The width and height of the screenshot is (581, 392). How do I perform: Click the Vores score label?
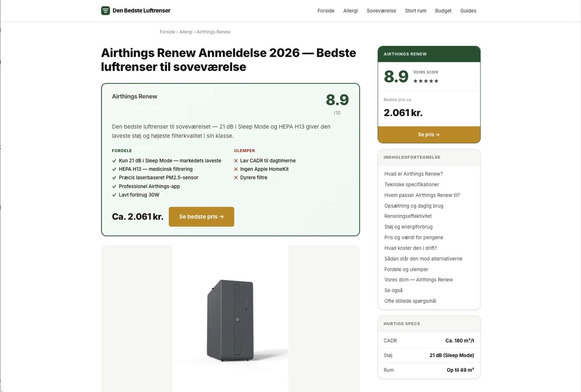pos(426,72)
